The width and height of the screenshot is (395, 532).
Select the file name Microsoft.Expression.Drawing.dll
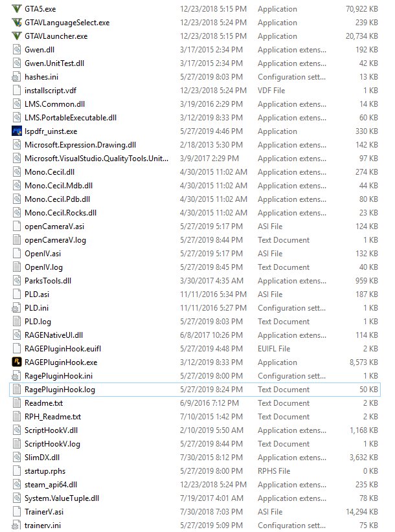pyautogui.click(x=80, y=145)
